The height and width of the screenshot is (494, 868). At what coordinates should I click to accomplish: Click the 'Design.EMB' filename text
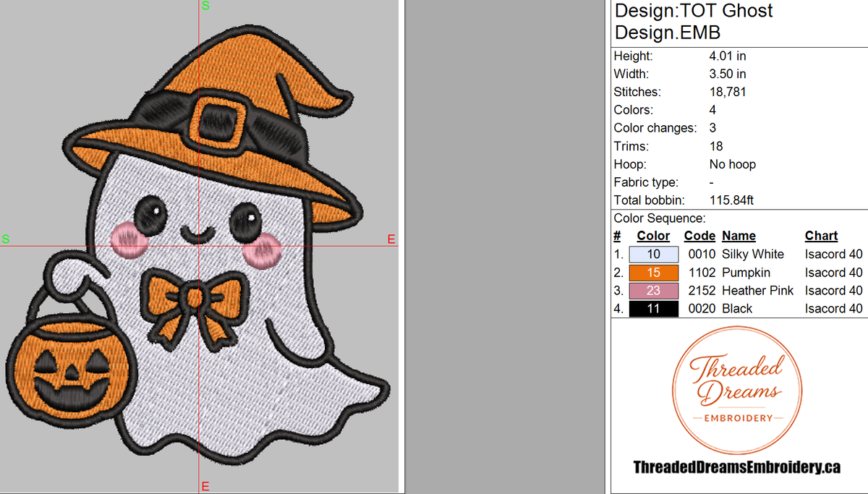pos(668,33)
